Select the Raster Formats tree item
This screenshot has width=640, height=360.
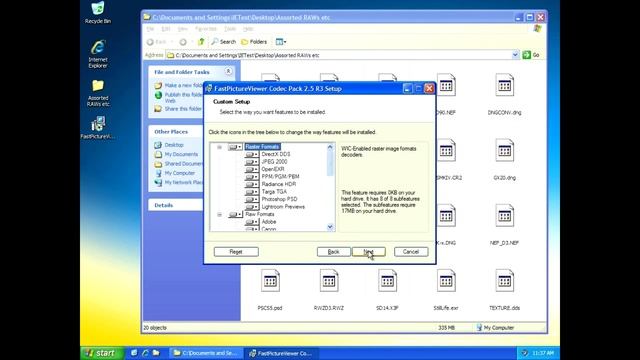(262, 147)
